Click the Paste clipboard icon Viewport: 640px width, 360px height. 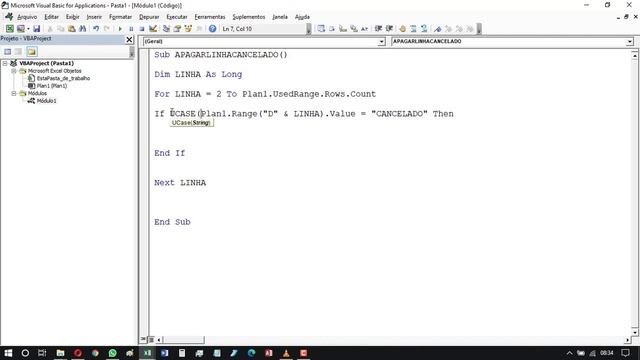71,29
